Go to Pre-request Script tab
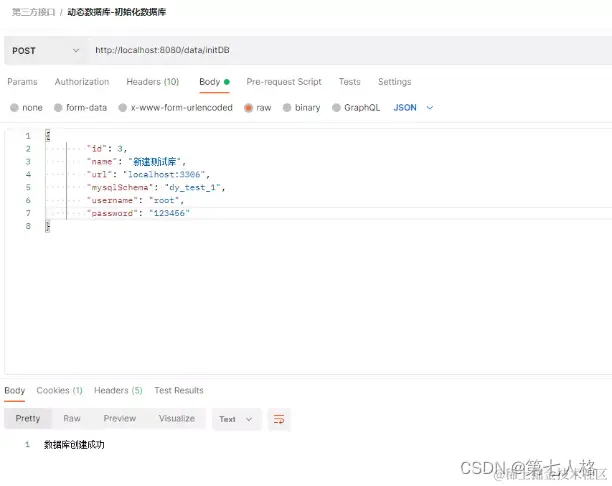The width and height of the screenshot is (612, 486). (x=284, y=82)
